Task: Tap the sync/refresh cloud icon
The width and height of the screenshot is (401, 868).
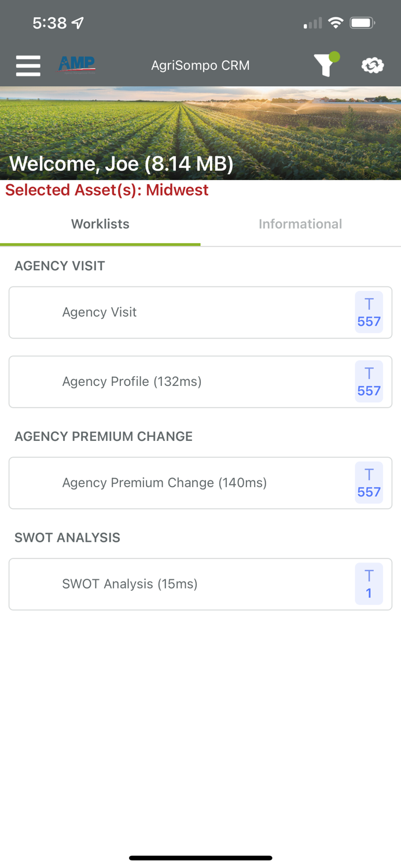Action: pos(371,65)
